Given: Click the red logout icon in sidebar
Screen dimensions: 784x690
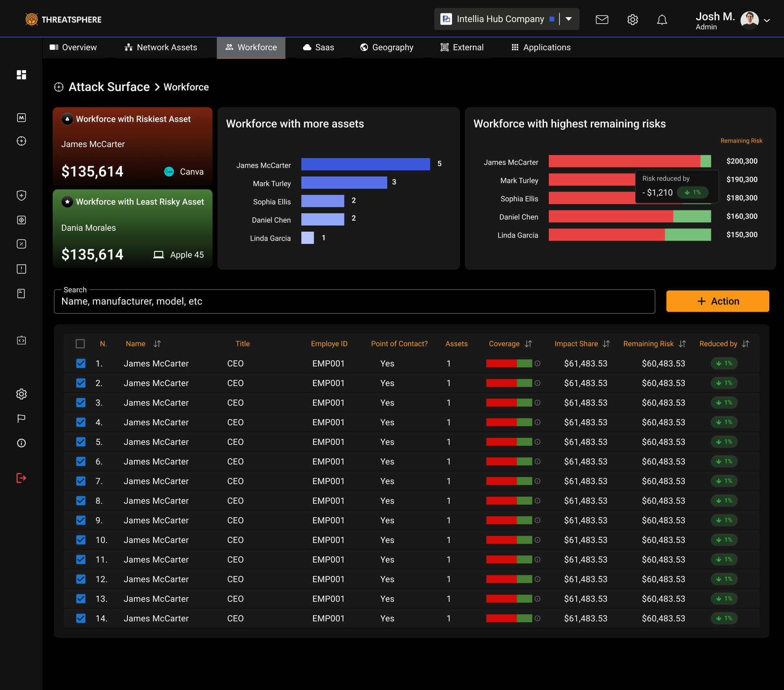Looking at the screenshot, I should click(21, 478).
